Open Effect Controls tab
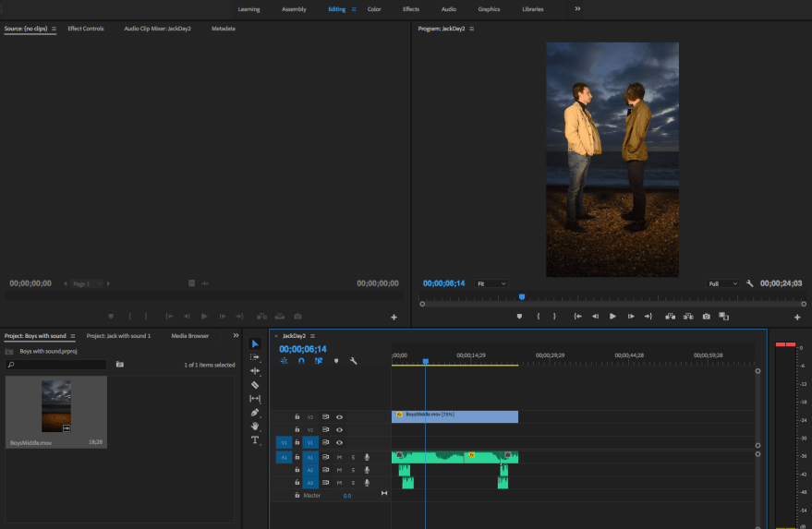812x529 pixels. coord(85,29)
